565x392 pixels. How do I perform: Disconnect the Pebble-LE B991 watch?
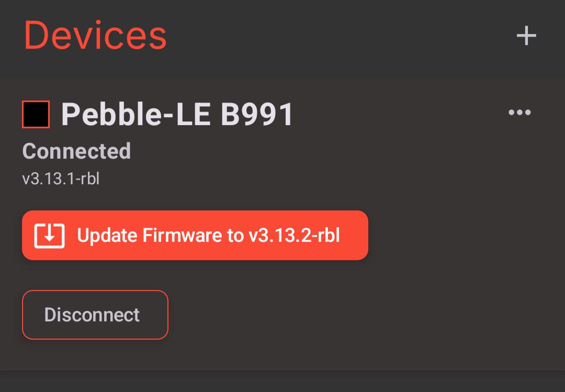point(95,315)
